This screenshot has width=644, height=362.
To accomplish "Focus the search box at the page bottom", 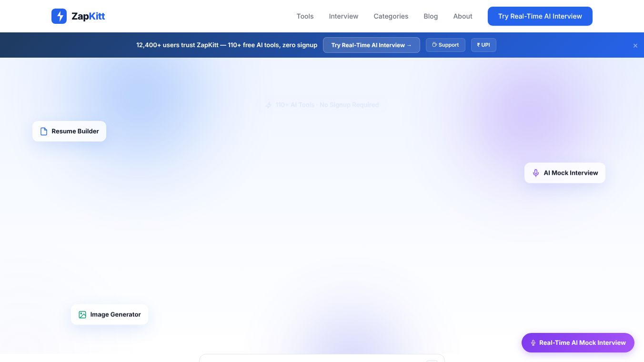I will click(x=322, y=358).
